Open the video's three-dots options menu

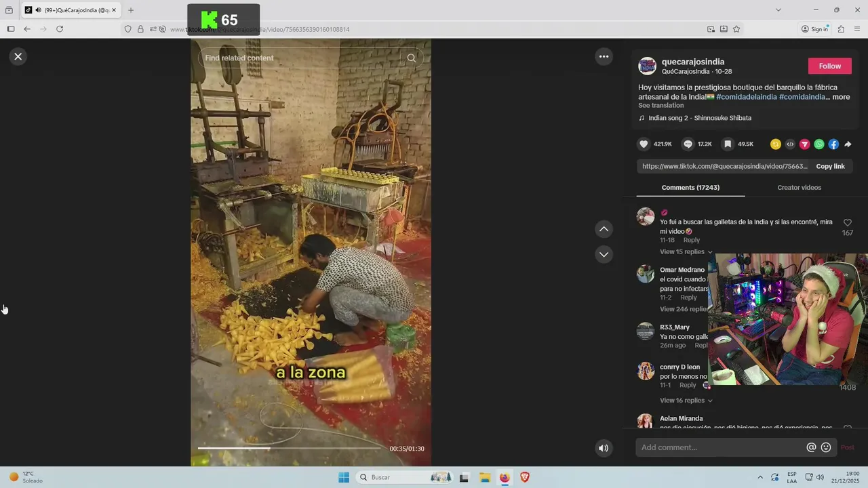(x=604, y=57)
